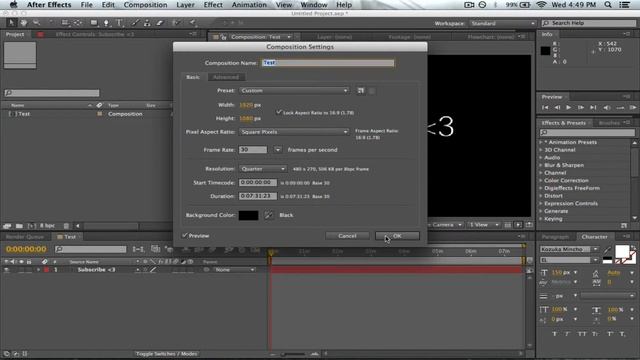Click macOS Spotlight search icon
The width and height of the screenshot is (640, 360).
[x=608, y=5]
